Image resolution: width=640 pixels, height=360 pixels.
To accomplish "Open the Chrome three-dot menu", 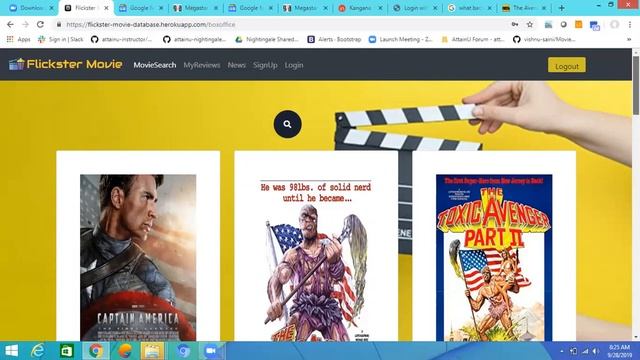I will coord(630,24).
